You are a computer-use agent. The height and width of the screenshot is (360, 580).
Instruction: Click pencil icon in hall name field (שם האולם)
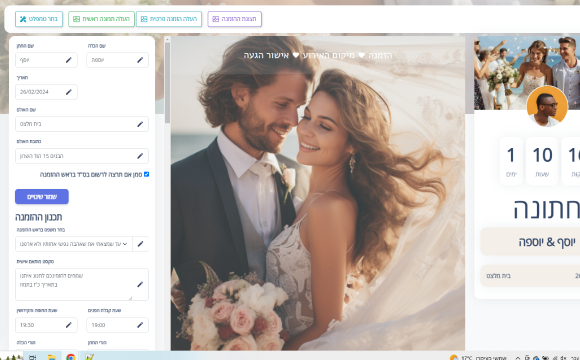point(140,124)
